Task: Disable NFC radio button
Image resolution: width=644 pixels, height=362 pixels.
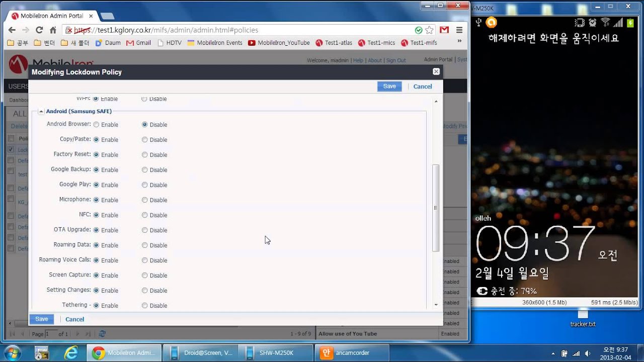Action: [x=144, y=215]
